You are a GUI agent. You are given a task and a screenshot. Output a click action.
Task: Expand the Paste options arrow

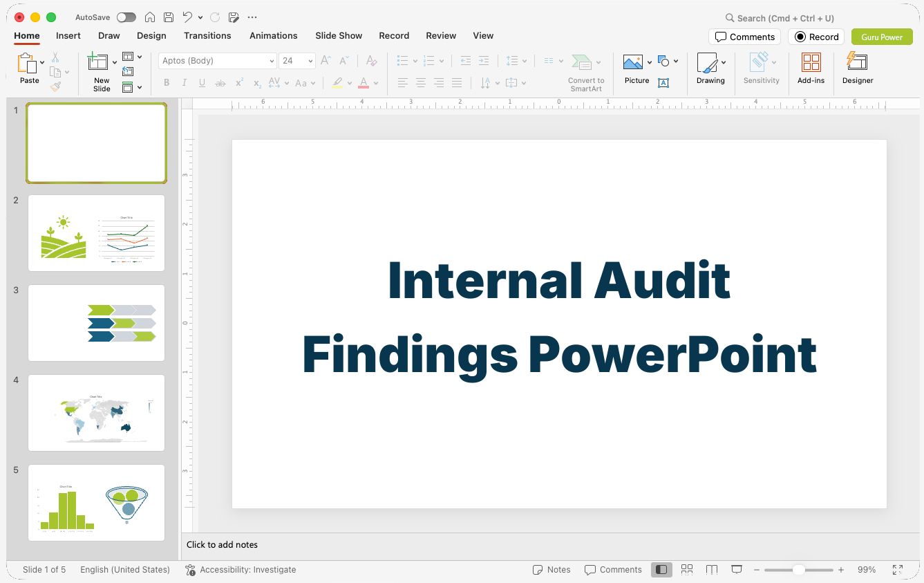43,62
